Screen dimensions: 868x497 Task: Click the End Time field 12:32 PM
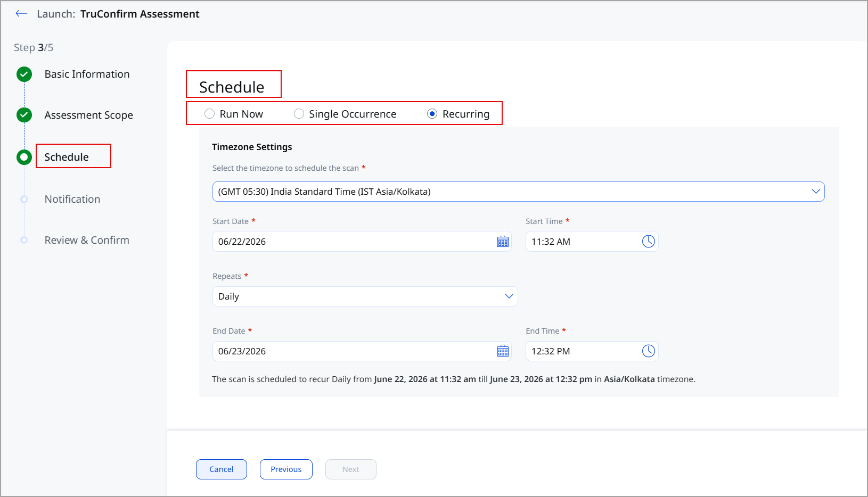(592, 351)
